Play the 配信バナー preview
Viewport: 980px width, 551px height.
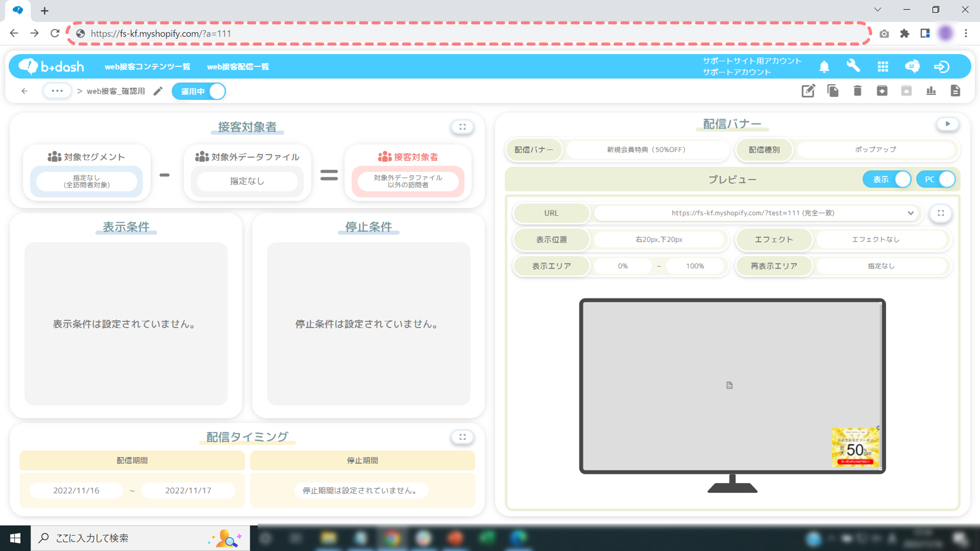click(947, 124)
